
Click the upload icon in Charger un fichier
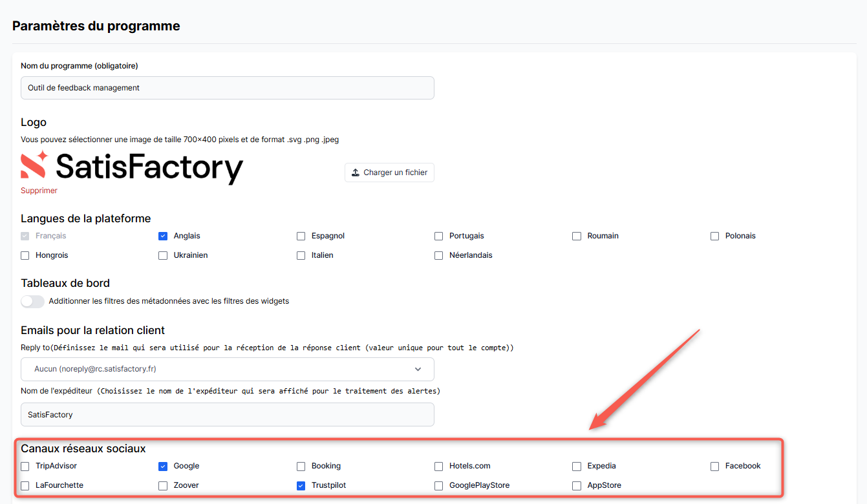tap(356, 173)
